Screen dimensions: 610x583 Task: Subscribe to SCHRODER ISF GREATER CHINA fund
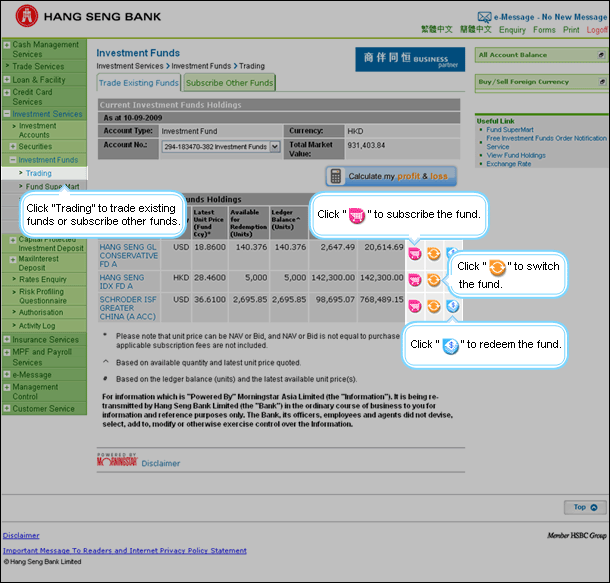coord(415,306)
